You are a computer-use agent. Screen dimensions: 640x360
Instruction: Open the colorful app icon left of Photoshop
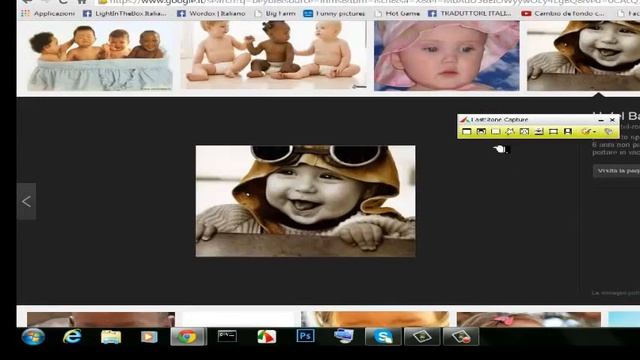tap(267, 337)
